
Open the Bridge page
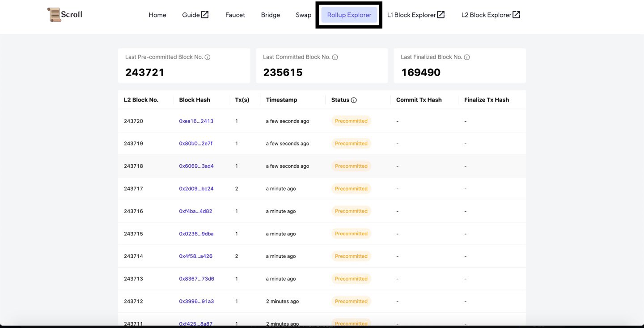pos(271,15)
